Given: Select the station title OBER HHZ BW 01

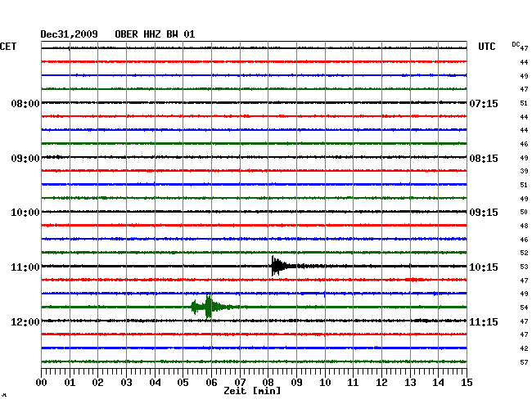Looking at the screenshot, I should click(x=155, y=34).
